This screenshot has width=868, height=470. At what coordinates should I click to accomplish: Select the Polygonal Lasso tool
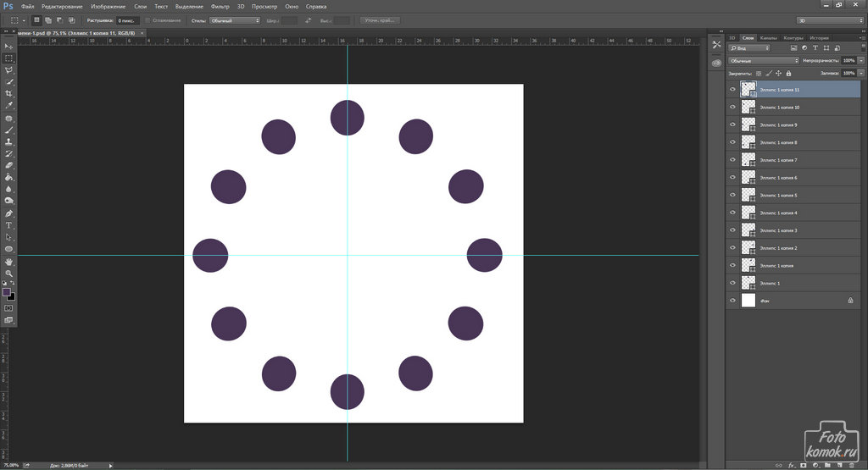tap(8, 69)
